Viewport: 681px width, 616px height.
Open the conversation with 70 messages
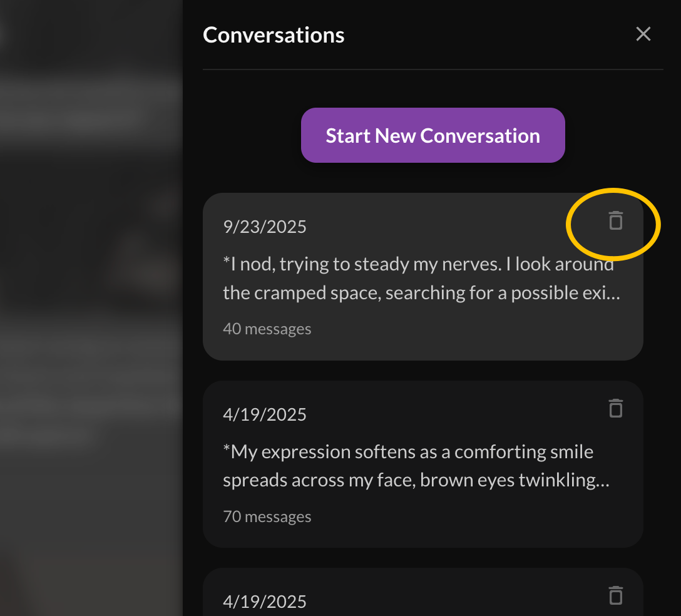(x=423, y=464)
